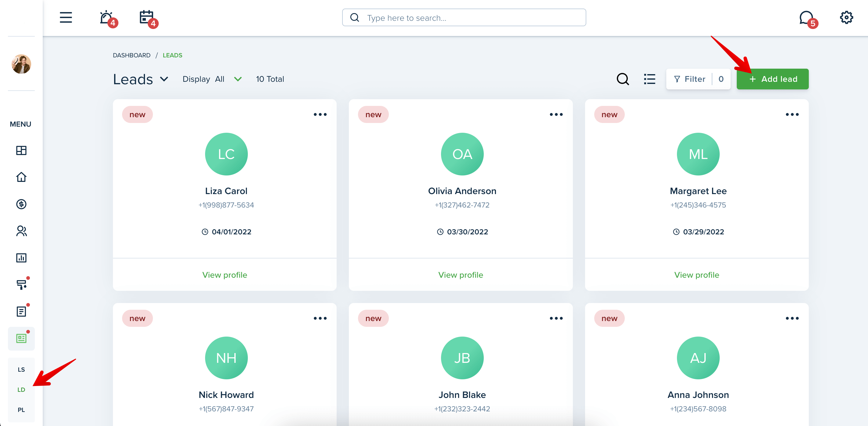Select PL submenu item
The width and height of the screenshot is (868, 426).
[21, 410]
